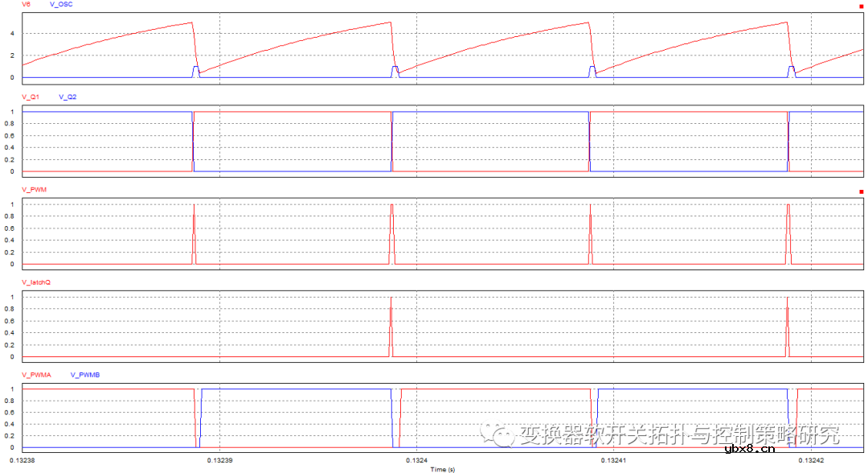Image resolution: width=868 pixels, height=473 pixels.
Task: Click the V_PWMA trace label
Action: 37,375
